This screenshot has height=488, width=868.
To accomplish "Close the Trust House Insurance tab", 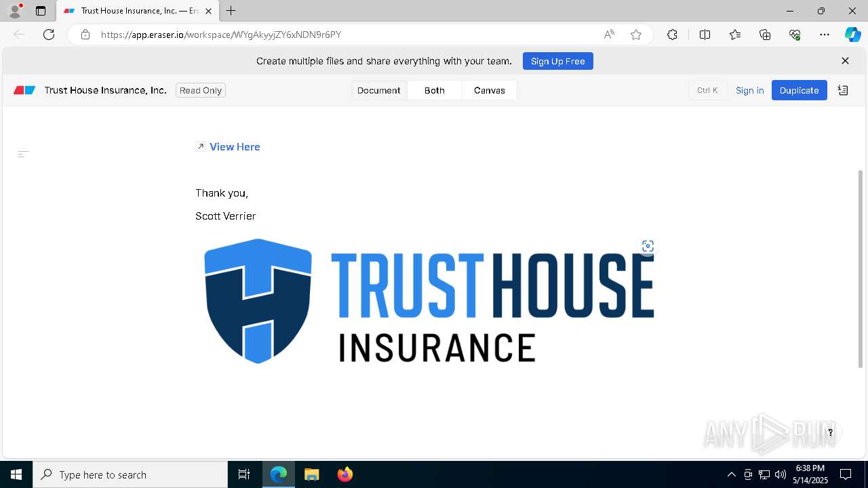I will (208, 11).
